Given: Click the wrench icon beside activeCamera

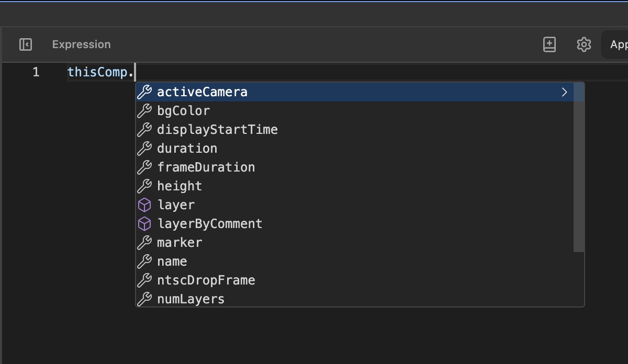Looking at the screenshot, I should tap(145, 92).
